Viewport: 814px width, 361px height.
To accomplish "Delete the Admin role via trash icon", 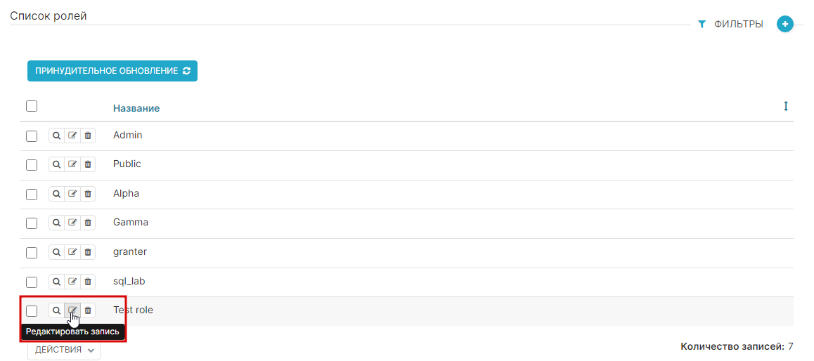I will click(88, 136).
